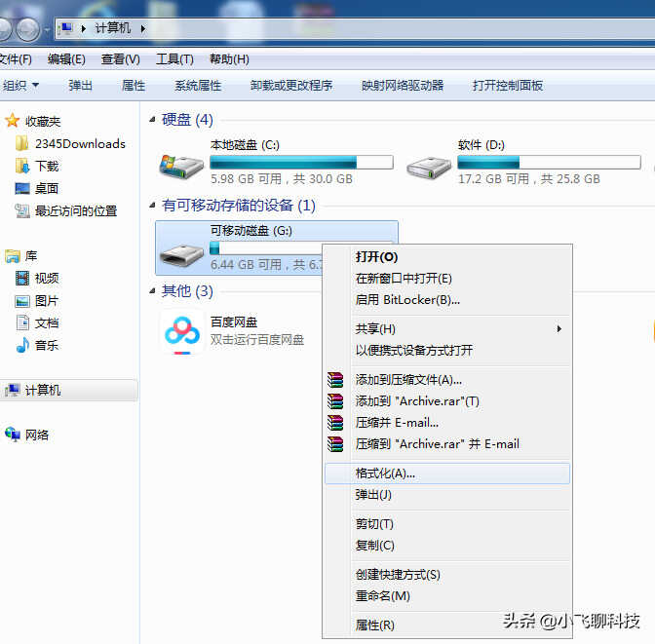The image size is (655, 644).
Task: Click the 网络 network icon
Action: click(x=13, y=435)
